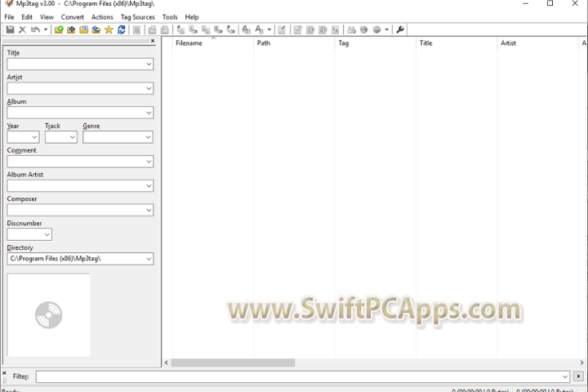Open the Tools menu
Viewport: 588px width, 392px height.
point(170,17)
